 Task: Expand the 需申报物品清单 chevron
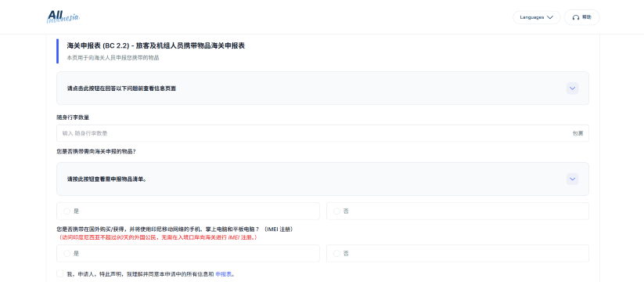click(572, 179)
